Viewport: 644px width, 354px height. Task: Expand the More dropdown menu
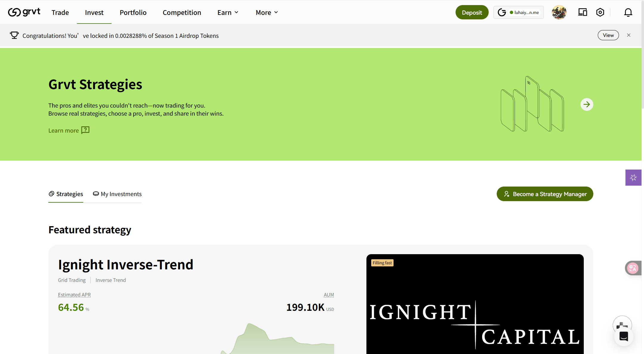point(267,13)
